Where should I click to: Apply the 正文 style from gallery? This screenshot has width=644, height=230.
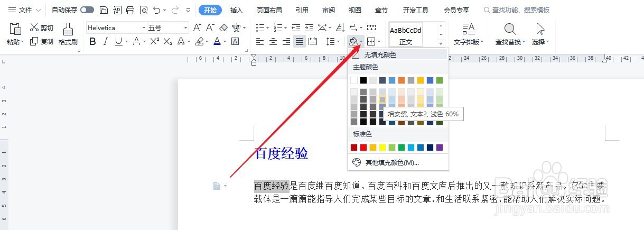point(406,35)
